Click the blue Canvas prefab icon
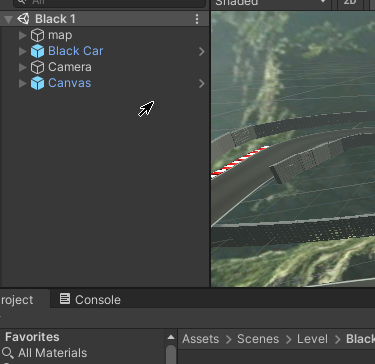 (x=37, y=83)
